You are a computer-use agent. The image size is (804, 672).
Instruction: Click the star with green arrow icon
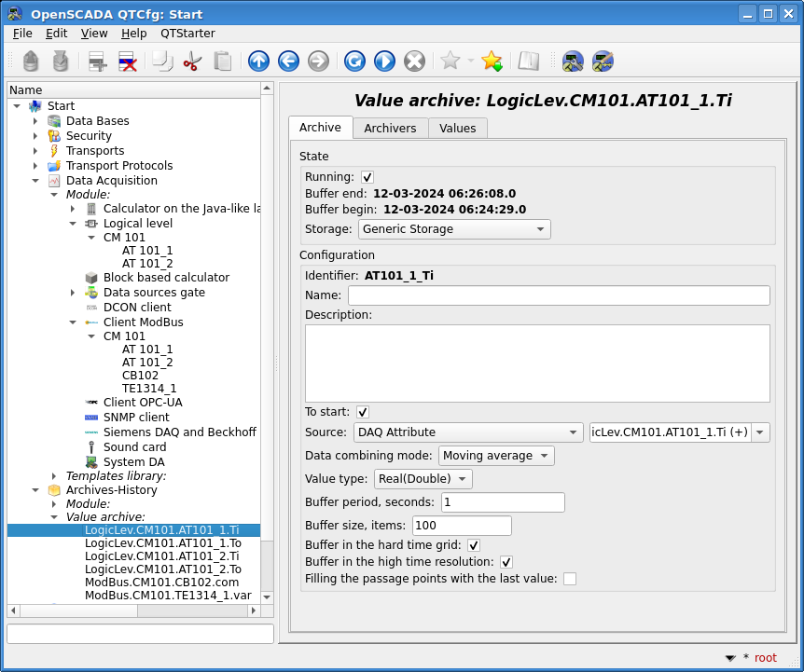[x=492, y=62]
